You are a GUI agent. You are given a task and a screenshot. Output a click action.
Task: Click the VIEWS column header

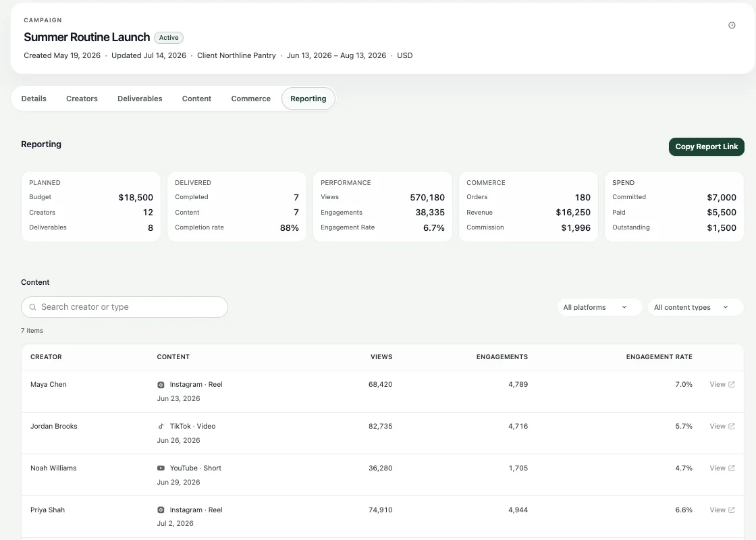tap(381, 357)
